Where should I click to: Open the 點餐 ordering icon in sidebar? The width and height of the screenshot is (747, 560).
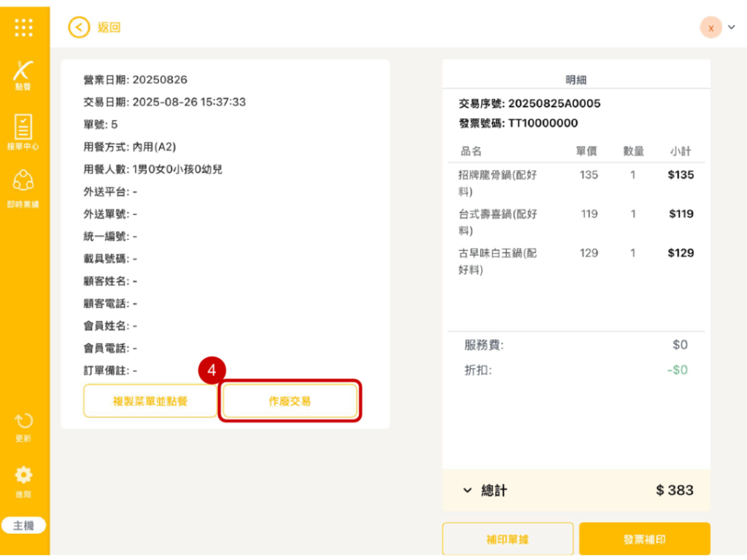click(24, 73)
